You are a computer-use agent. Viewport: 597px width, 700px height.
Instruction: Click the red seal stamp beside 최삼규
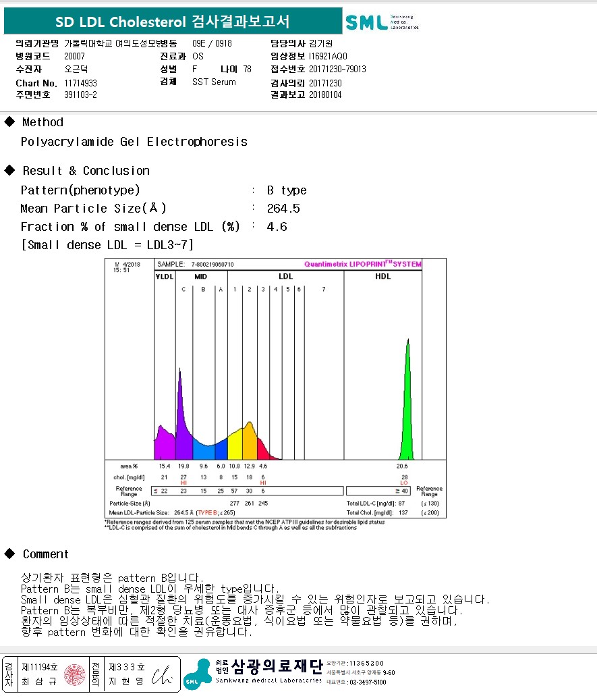pyautogui.click(x=75, y=674)
